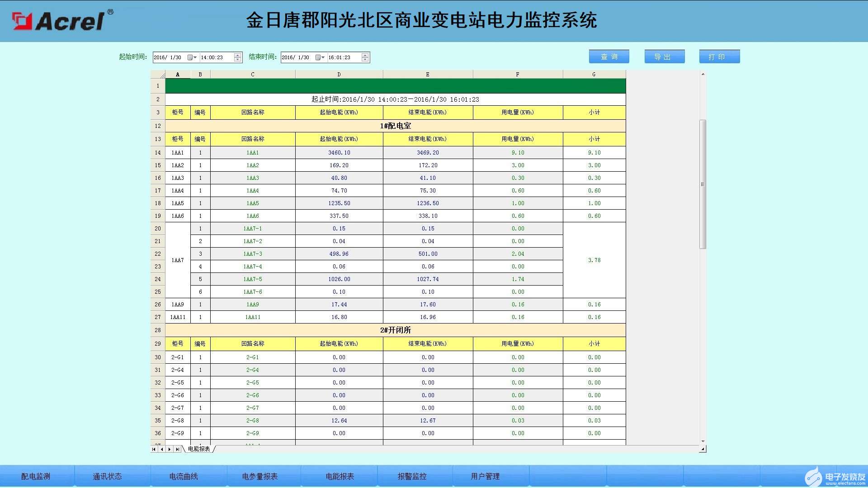The width and height of the screenshot is (868, 488).
Task: Open 用户管理 from the bottom navigation
Action: tap(485, 476)
